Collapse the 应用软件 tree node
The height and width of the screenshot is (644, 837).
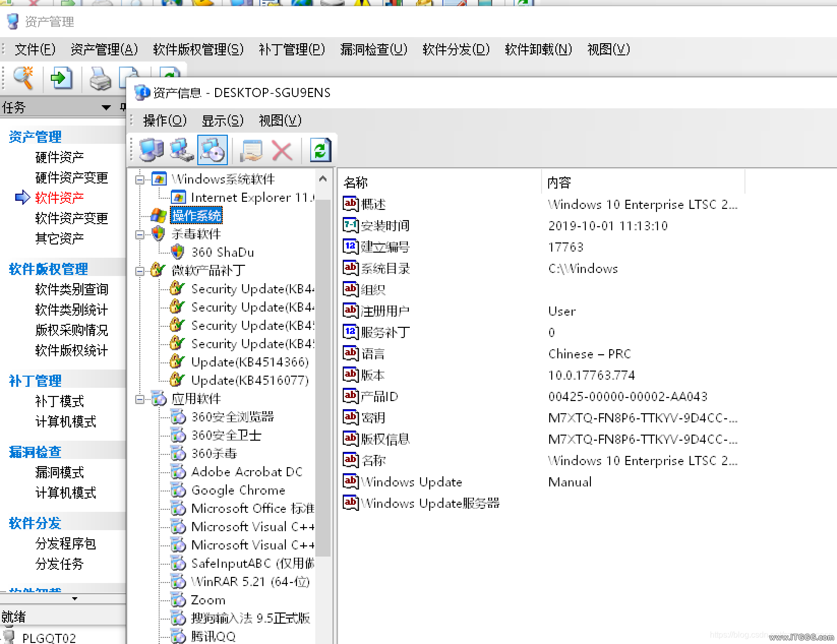point(140,400)
